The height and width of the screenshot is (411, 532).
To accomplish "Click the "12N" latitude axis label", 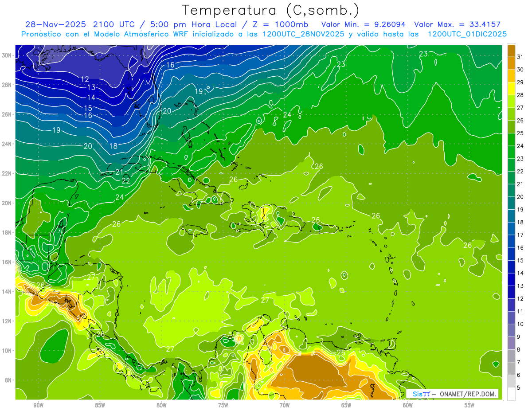I will point(7,321).
